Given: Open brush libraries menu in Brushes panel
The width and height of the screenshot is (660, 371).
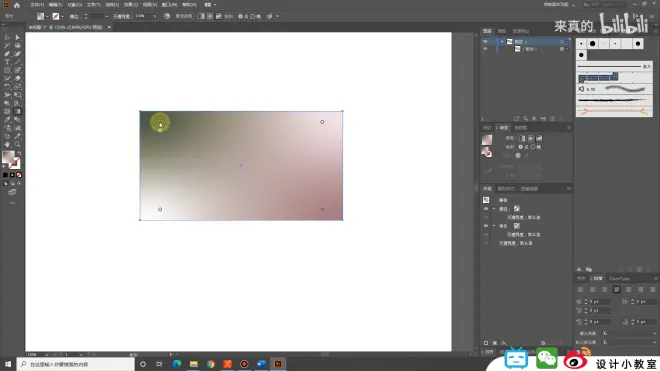Looking at the screenshot, I should click(579, 270).
